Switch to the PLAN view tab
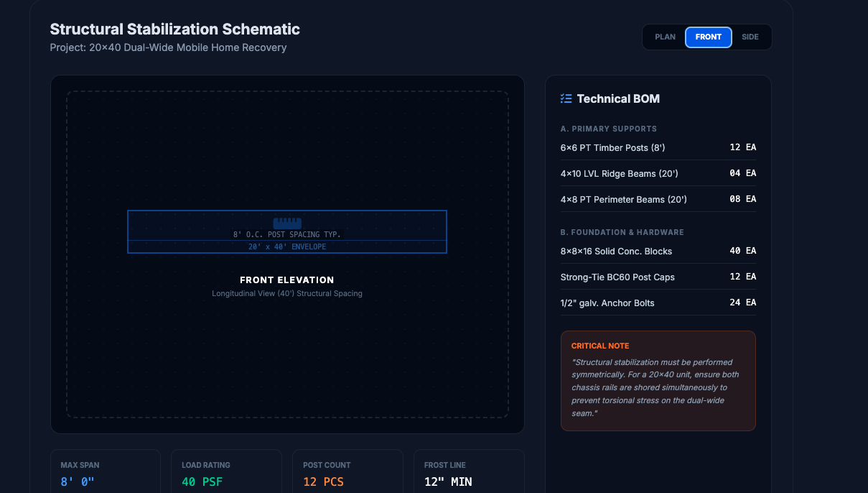The height and width of the screenshot is (493, 868). point(665,37)
